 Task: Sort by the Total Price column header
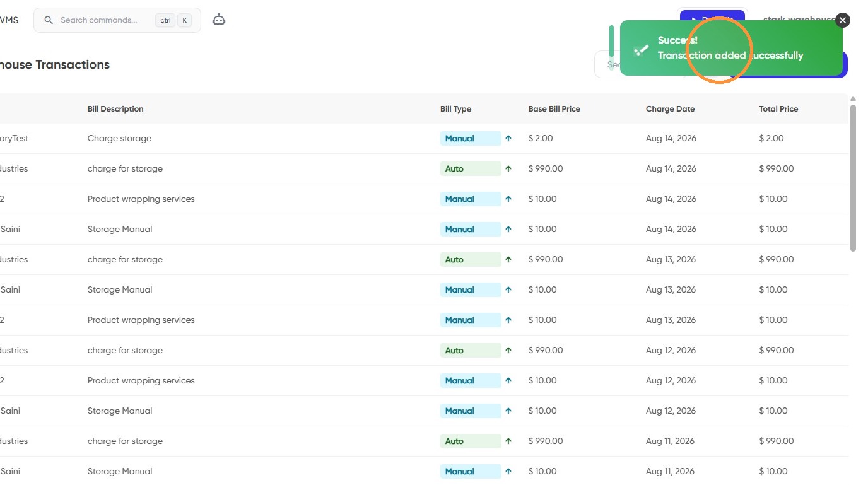tap(778, 108)
